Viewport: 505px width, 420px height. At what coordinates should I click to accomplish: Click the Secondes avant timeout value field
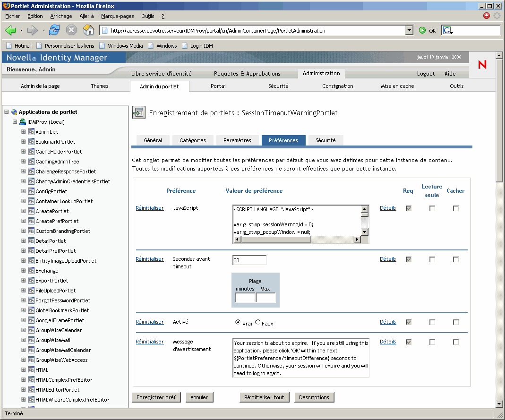coord(249,260)
